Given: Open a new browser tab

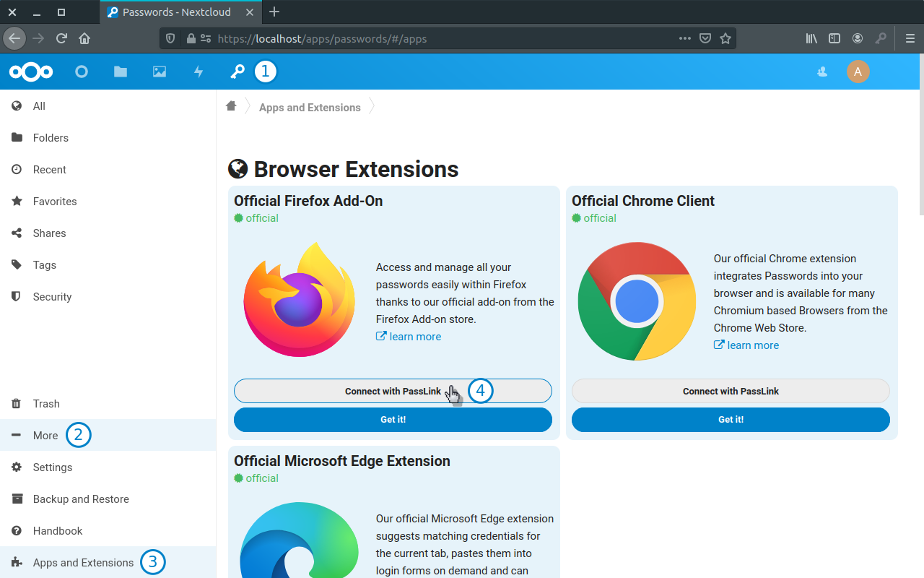Looking at the screenshot, I should click(274, 12).
